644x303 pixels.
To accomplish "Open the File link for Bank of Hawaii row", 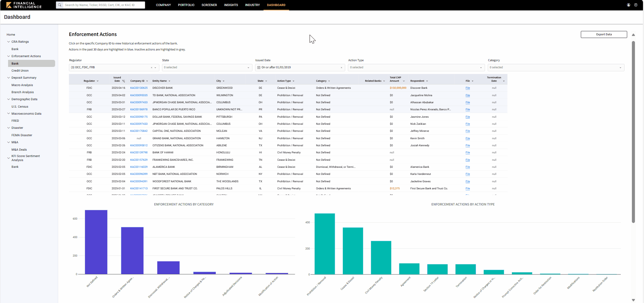I will tap(468, 153).
